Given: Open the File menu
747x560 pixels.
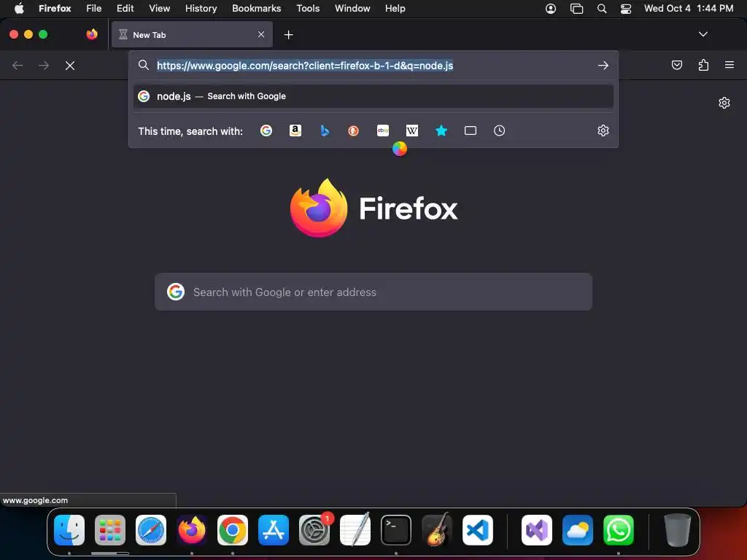Looking at the screenshot, I should 94,9.
